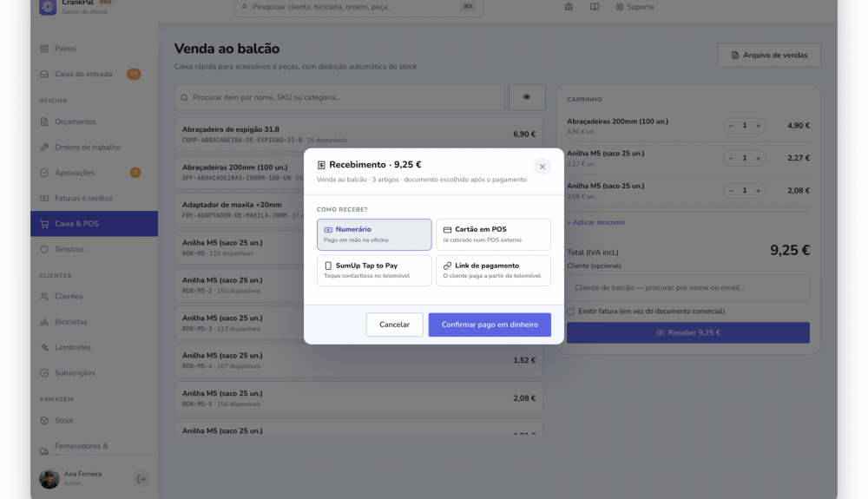The width and height of the screenshot is (868, 499).
Task: Close the Recebimento dialog
Action: pos(542,167)
